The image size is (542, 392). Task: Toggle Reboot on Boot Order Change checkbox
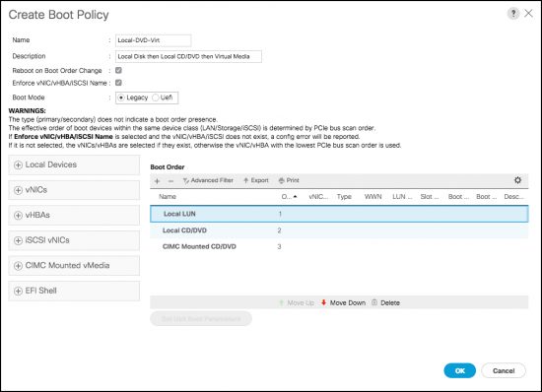pyautogui.click(x=118, y=71)
